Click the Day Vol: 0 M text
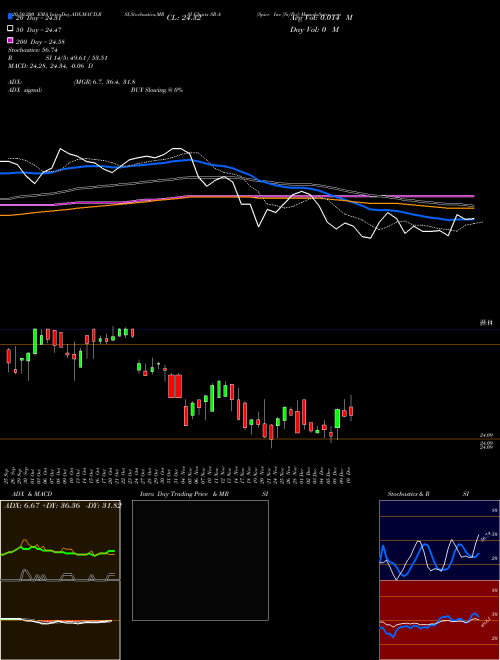The width and height of the screenshot is (500, 660). (314, 30)
